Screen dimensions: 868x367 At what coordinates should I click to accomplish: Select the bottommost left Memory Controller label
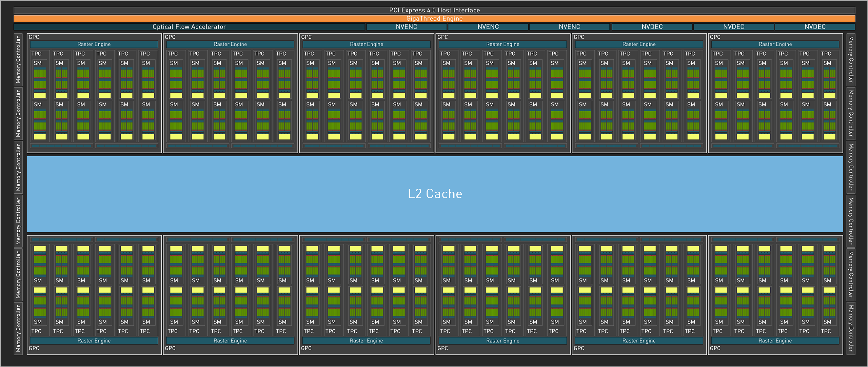click(x=18, y=328)
